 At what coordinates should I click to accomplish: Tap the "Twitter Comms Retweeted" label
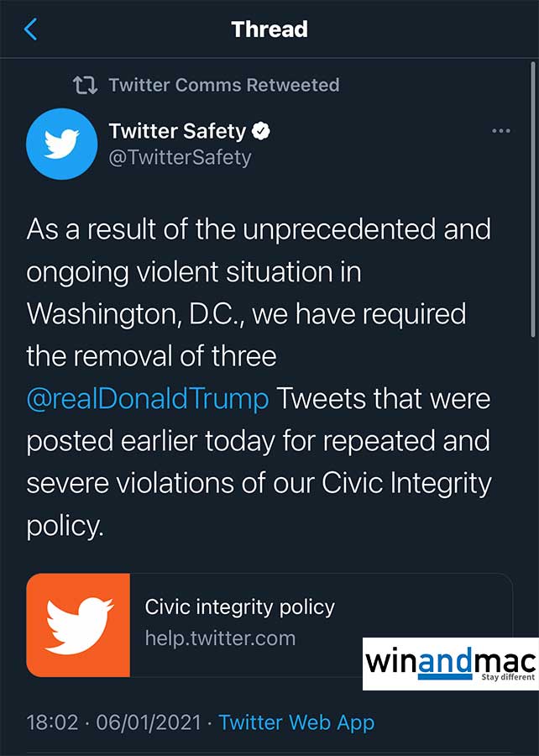223,85
